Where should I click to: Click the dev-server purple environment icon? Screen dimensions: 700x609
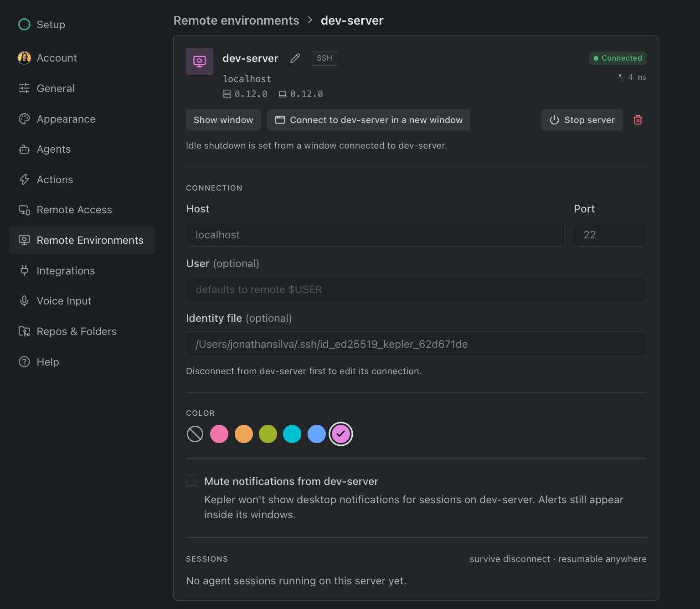[200, 62]
